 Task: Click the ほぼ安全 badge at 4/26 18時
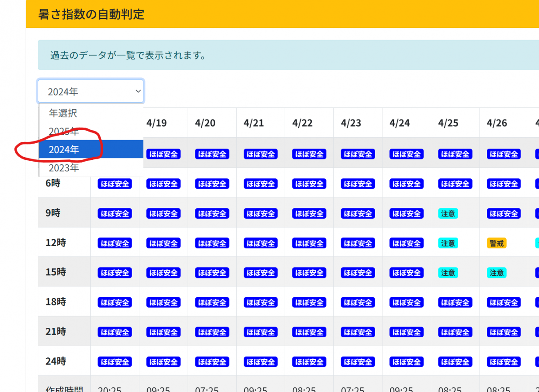pos(504,302)
